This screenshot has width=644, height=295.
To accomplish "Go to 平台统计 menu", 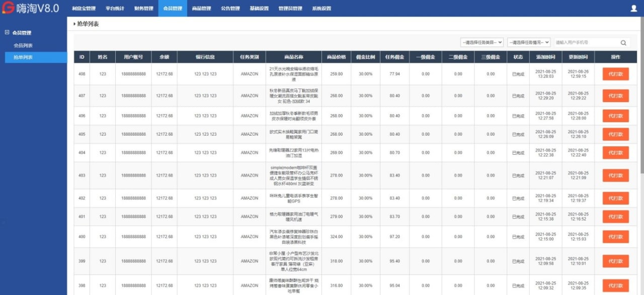I will pyautogui.click(x=114, y=9).
